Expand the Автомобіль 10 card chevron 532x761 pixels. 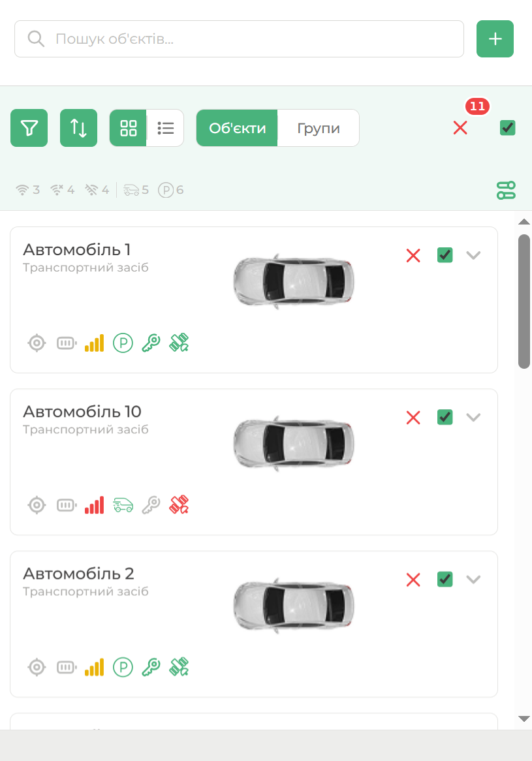[x=473, y=417]
